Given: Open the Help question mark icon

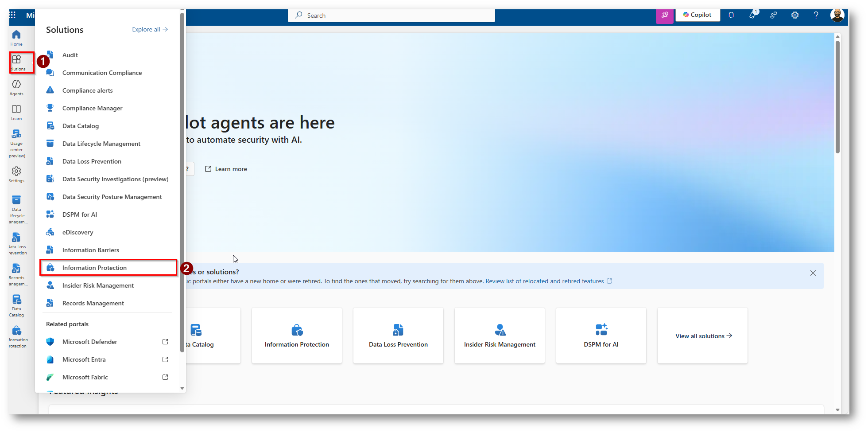Looking at the screenshot, I should pyautogui.click(x=816, y=15).
